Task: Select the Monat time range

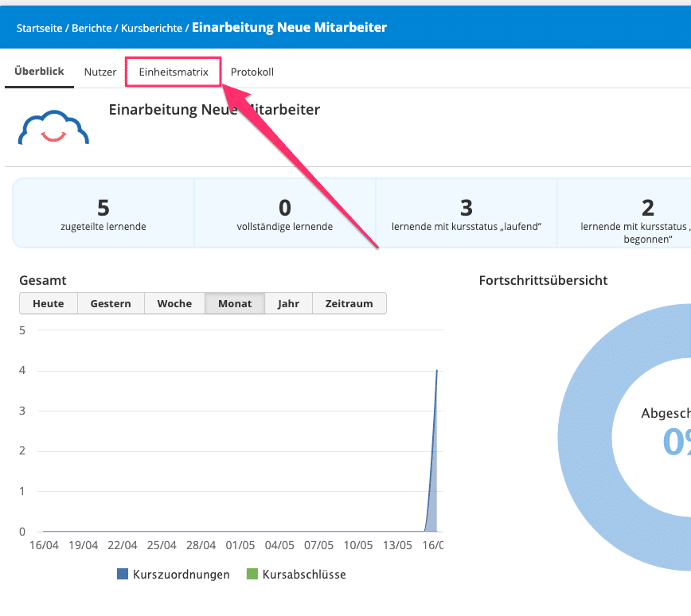Action: click(235, 303)
